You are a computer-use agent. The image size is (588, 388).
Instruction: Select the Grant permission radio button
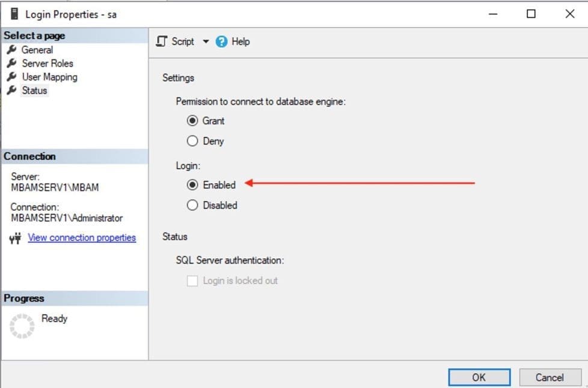point(192,121)
